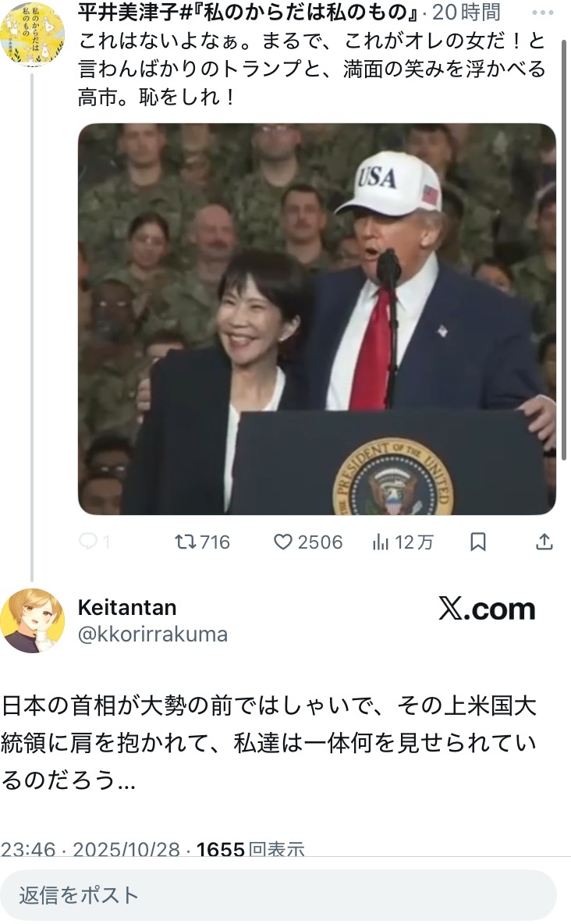Bookmark the quoted post
Viewport: 571px width, 924px height.
pyautogui.click(x=478, y=542)
